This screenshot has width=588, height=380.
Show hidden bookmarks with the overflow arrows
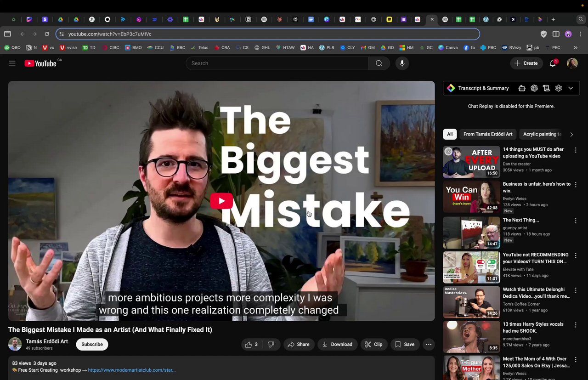coord(576,47)
